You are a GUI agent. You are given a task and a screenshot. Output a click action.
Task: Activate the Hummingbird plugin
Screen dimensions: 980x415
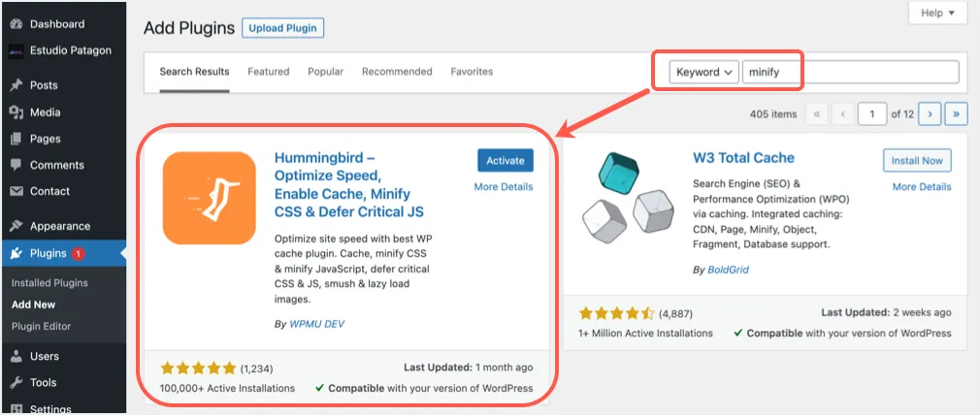click(505, 161)
